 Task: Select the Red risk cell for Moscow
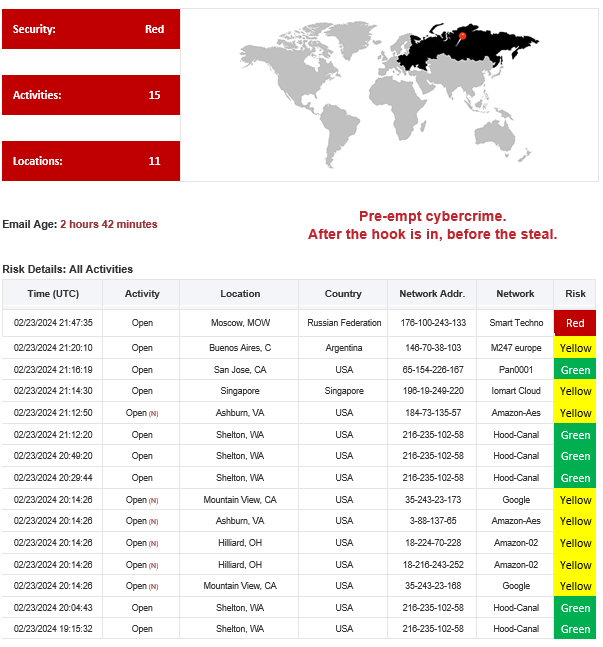[575, 323]
